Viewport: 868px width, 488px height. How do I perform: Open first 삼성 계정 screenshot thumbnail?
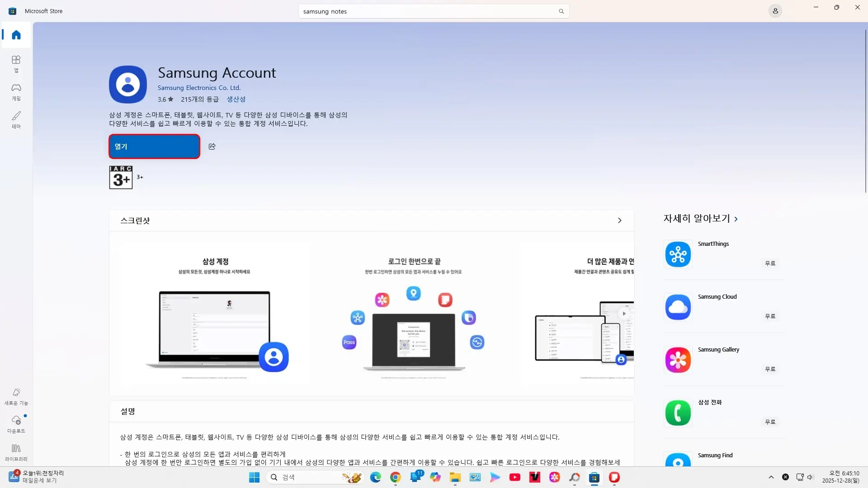[x=215, y=314]
